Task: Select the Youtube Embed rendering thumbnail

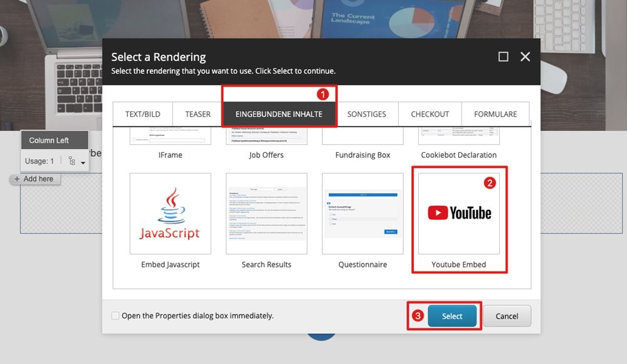Action: coord(459,214)
